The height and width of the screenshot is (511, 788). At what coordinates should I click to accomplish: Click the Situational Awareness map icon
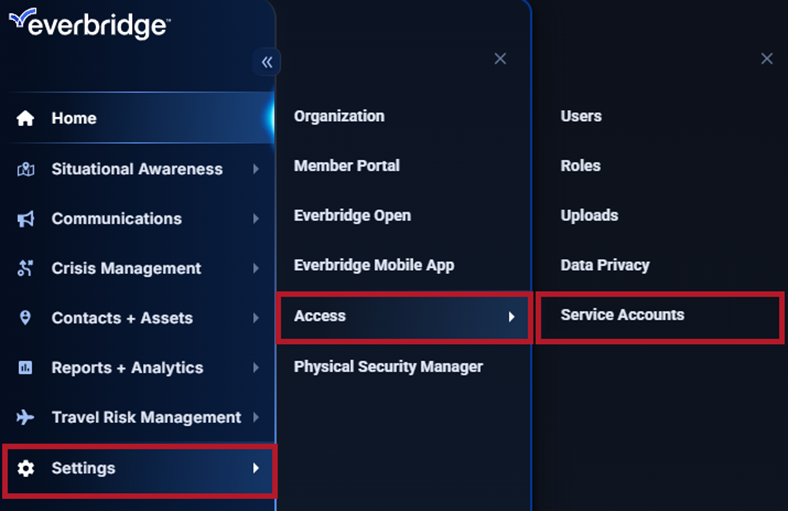26,169
